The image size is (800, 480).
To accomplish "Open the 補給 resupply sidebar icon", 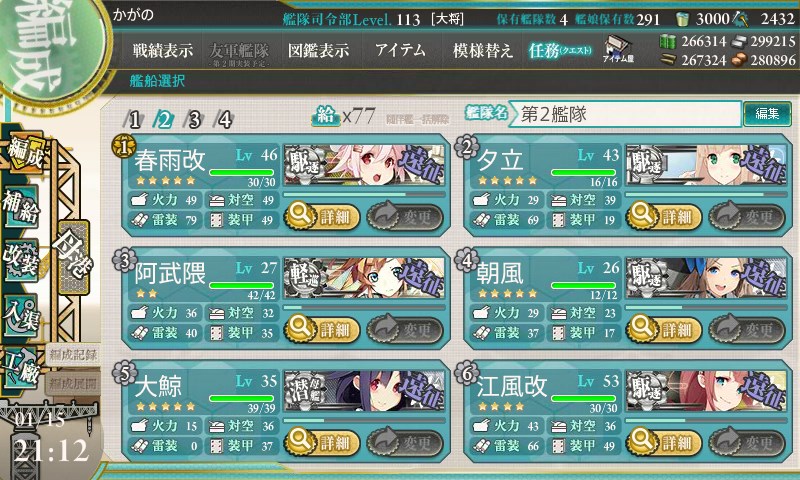I will [x=21, y=206].
